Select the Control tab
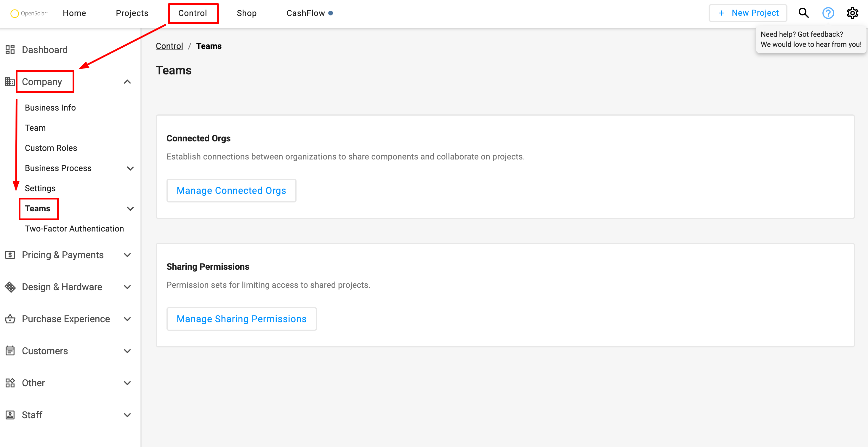The height and width of the screenshot is (447, 868). coord(193,13)
